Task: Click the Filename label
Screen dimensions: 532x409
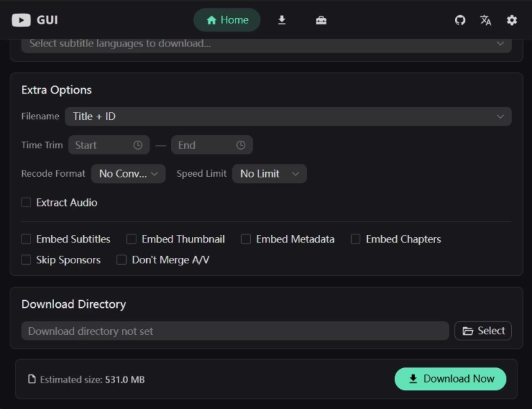Action: 40,116
